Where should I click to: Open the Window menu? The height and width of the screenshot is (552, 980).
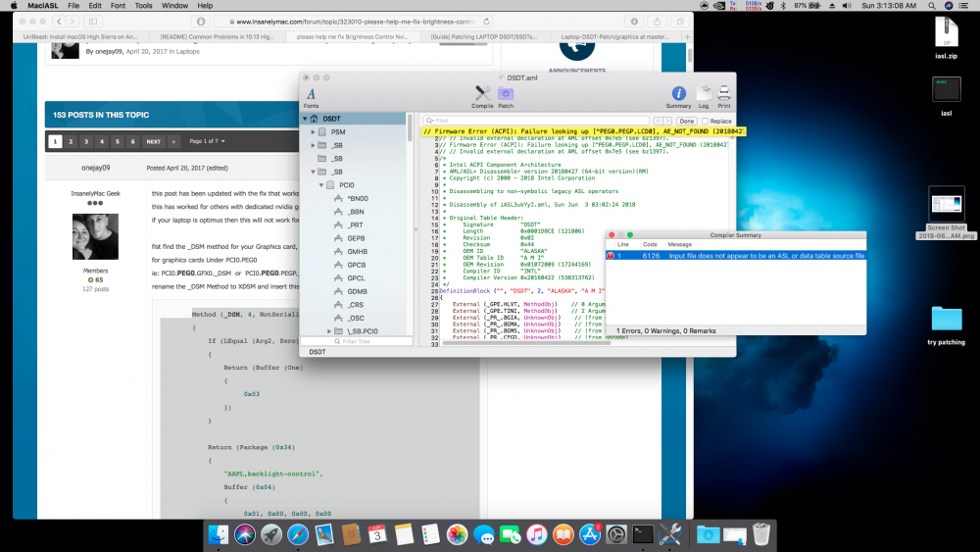pyautogui.click(x=175, y=6)
